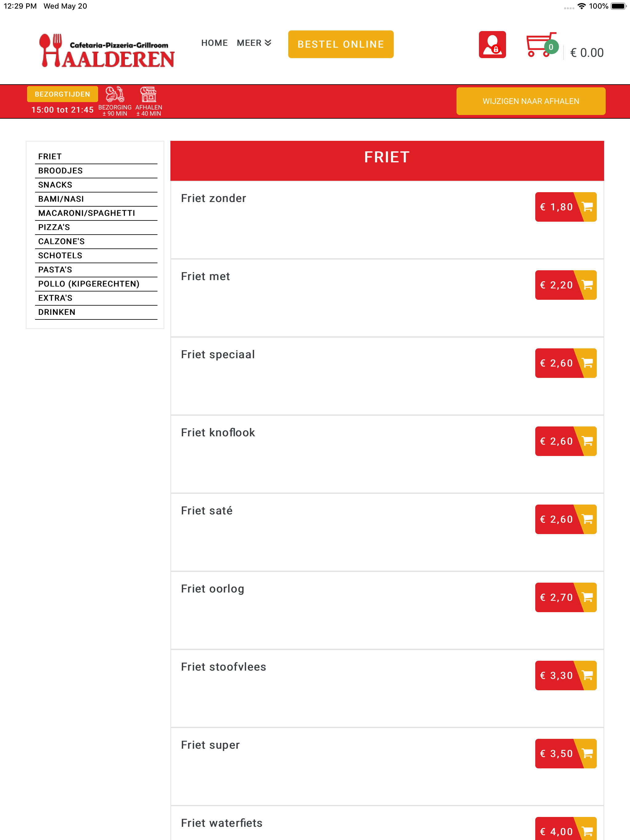
Task: Go to the HOME page
Action: (214, 43)
